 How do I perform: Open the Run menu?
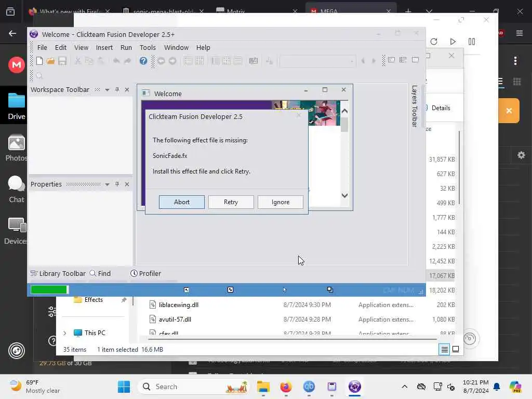coord(126,47)
